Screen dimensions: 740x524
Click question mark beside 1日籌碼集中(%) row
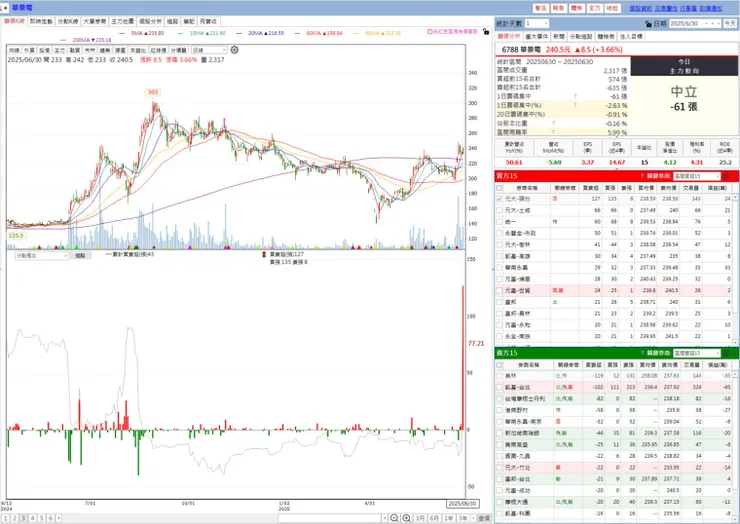pyautogui.click(x=575, y=105)
